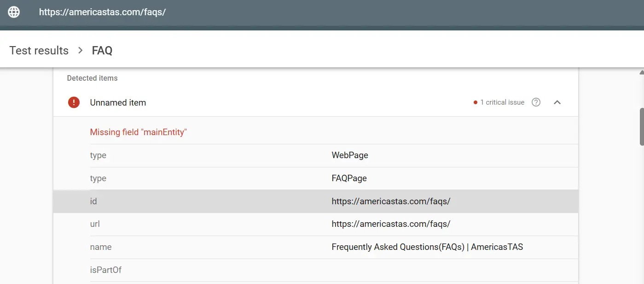
Task: Click the "1 critical issue" label
Action: [x=502, y=102]
